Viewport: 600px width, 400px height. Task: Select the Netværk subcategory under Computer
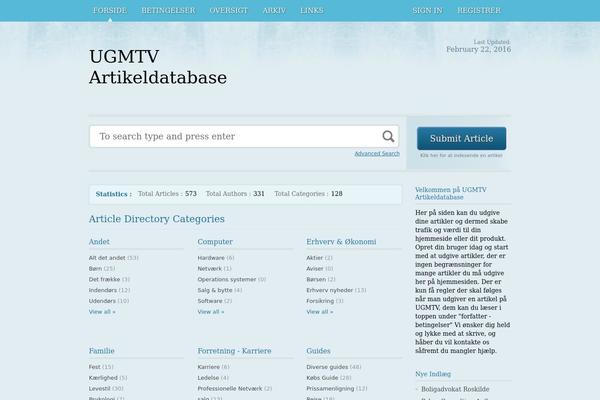[x=210, y=269]
